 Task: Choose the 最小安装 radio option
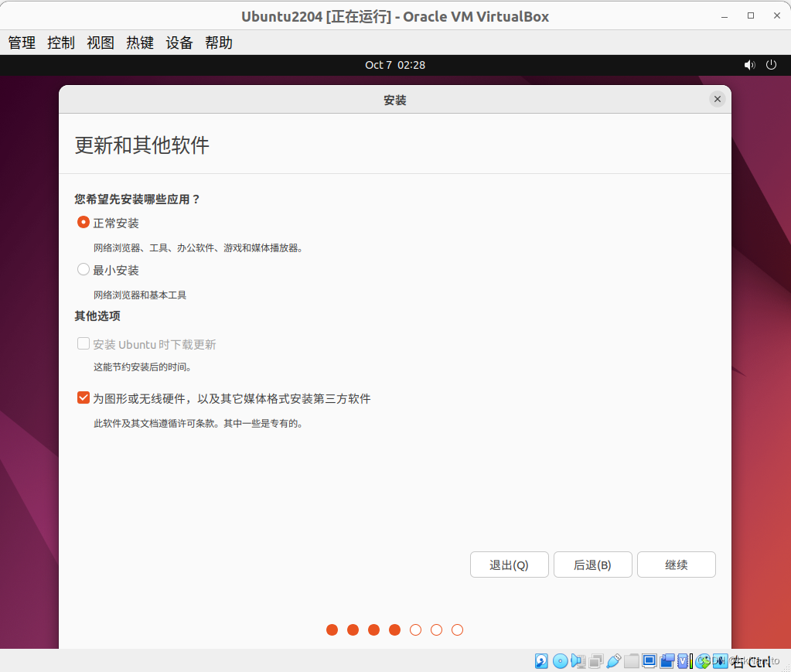click(x=84, y=269)
